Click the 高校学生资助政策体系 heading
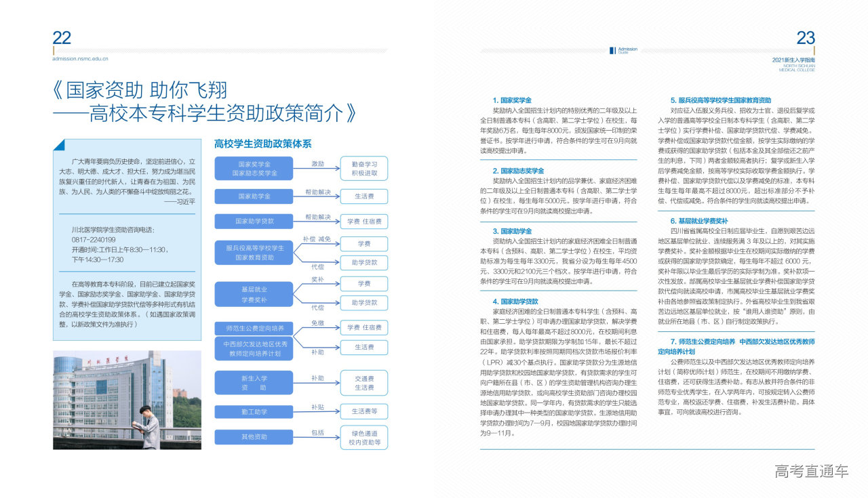 click(262, 144)
